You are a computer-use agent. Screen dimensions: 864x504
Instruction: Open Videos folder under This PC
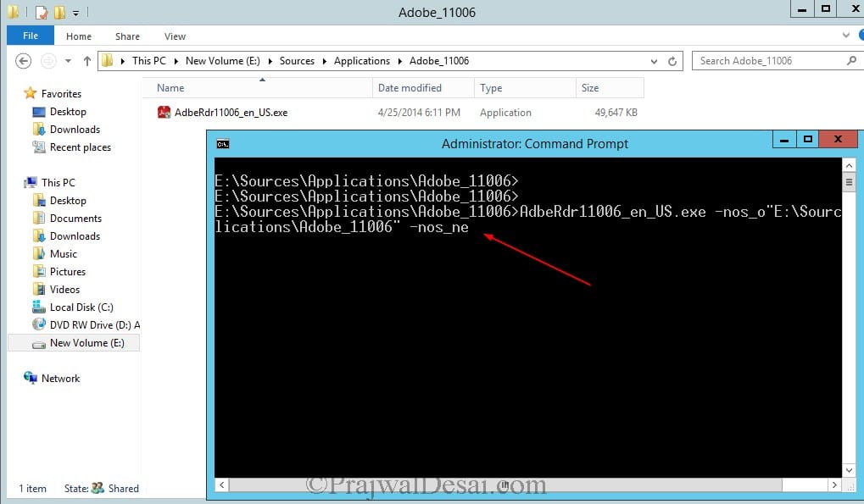pos(64,290)
